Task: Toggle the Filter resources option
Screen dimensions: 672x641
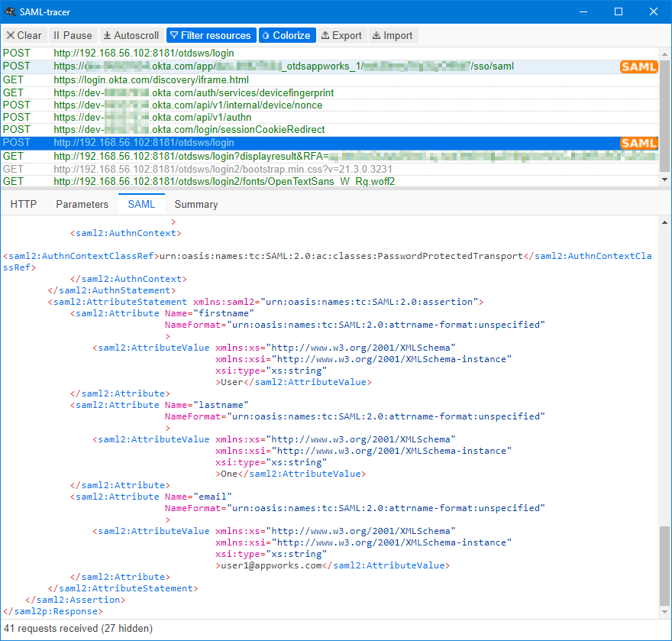Action: pyautogui.click(x=211, y=35)
